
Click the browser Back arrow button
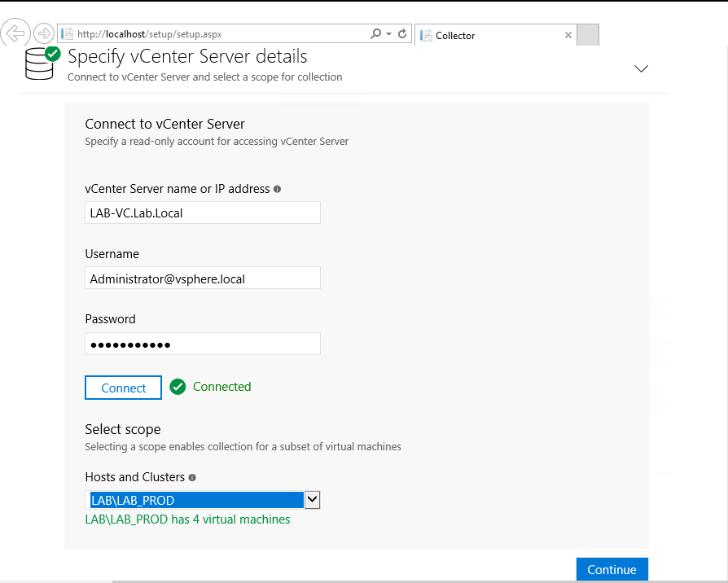pyautogui.click(x=16, y=33)
